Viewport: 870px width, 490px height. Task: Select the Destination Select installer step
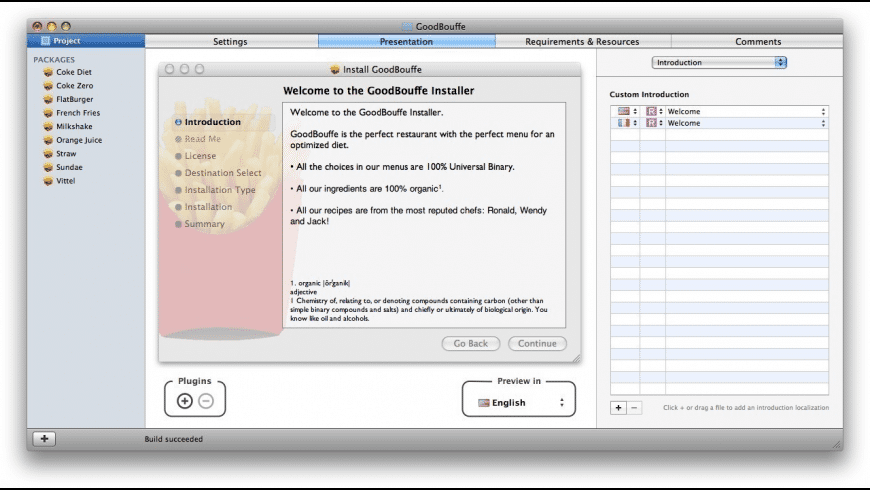point(218,173)
